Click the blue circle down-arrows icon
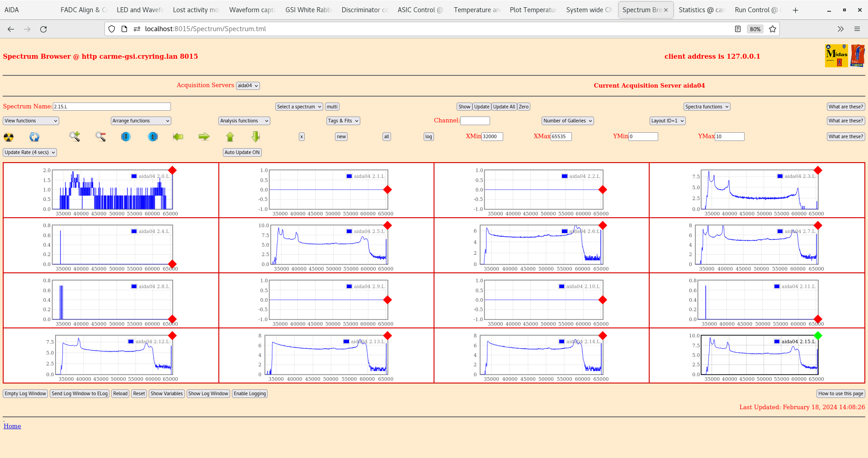 (126, 136)
